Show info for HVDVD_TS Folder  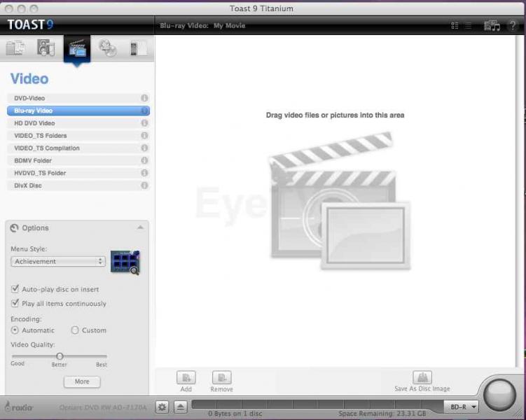coord(144,173)
